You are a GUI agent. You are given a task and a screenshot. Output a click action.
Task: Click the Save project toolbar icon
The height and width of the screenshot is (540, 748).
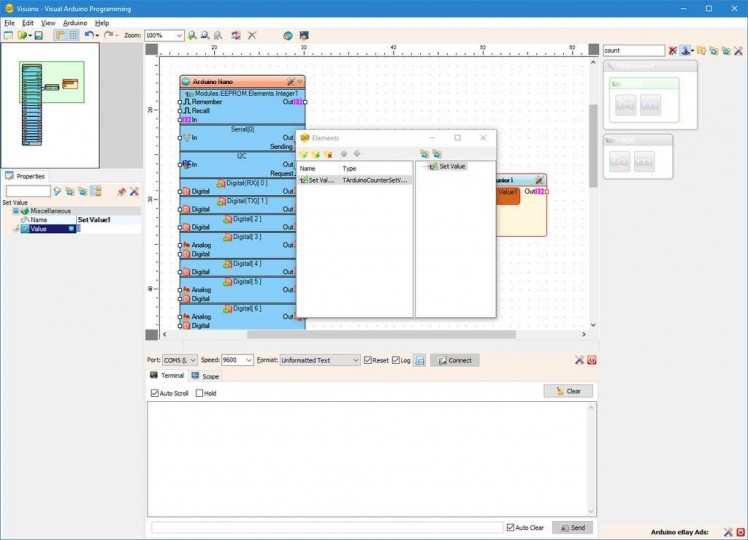[x=38, y=35]
